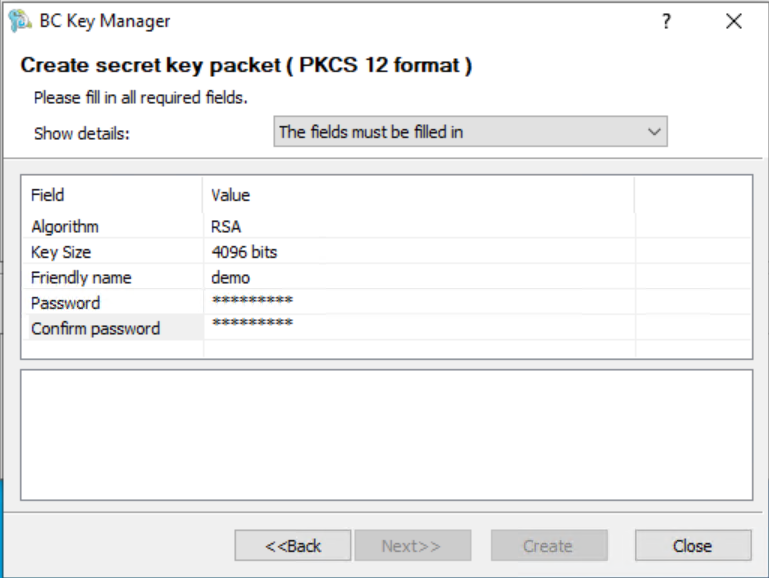Click the Confirm password value field

[x=252, y=324]
